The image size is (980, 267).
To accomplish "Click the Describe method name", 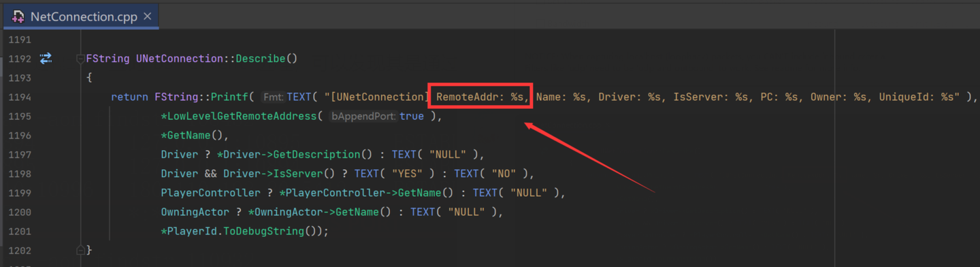I will (261, 59).
